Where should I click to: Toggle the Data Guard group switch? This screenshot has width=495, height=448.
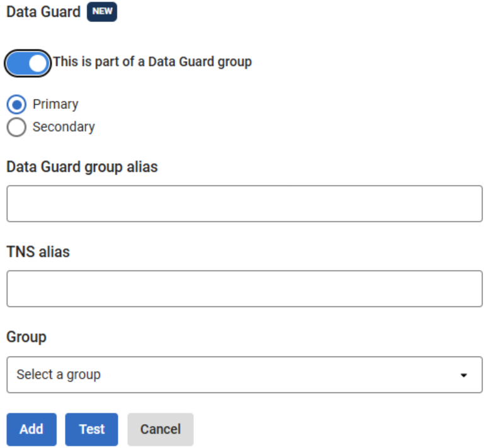click(x=28, y=63)
